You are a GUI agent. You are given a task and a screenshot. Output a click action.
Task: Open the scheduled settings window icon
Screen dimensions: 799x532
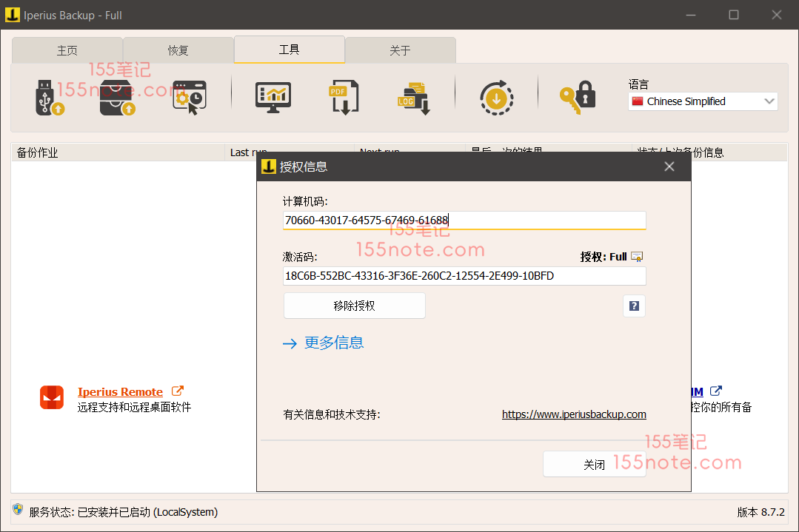[189, 97]
